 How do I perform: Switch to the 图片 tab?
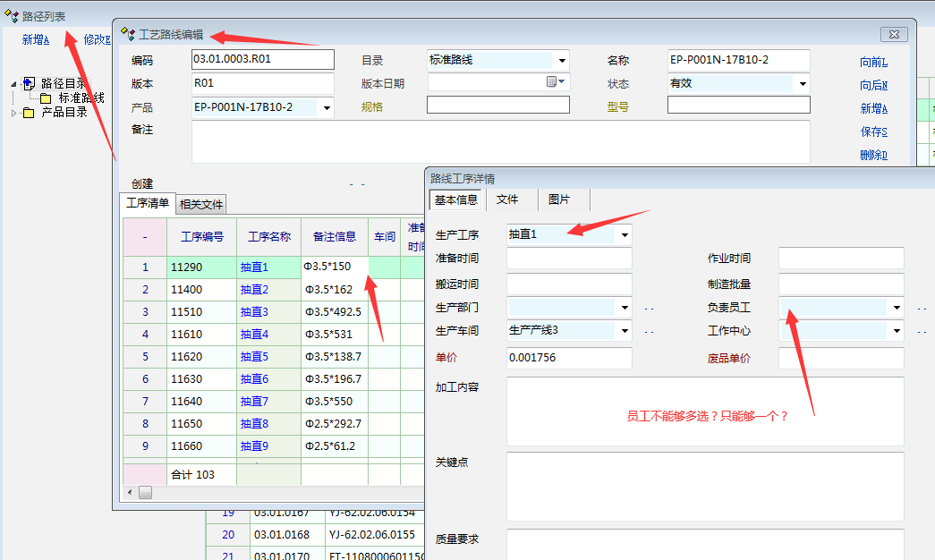558,199
